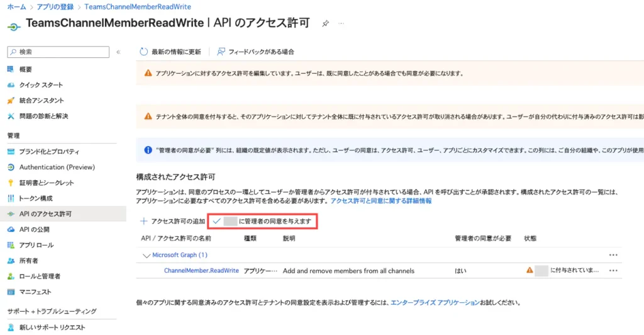Viewport: 644px width, 335px height.
Task: Click the アクセス許可の追加 button
Action: click(172, 221)
